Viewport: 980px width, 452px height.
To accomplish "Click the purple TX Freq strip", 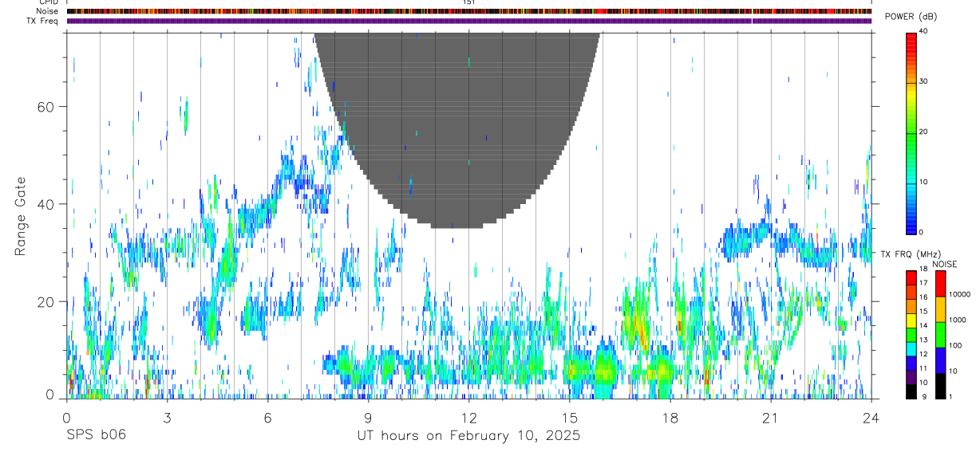I will pos(468,21).
